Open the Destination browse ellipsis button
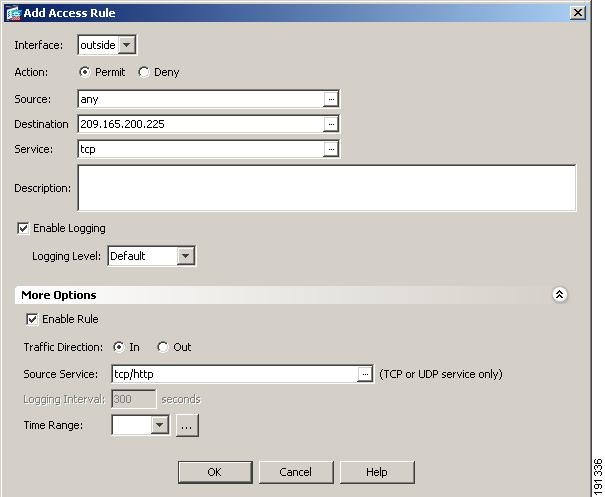Viewport: 605px width, 497px height. [x=331, y=124]
